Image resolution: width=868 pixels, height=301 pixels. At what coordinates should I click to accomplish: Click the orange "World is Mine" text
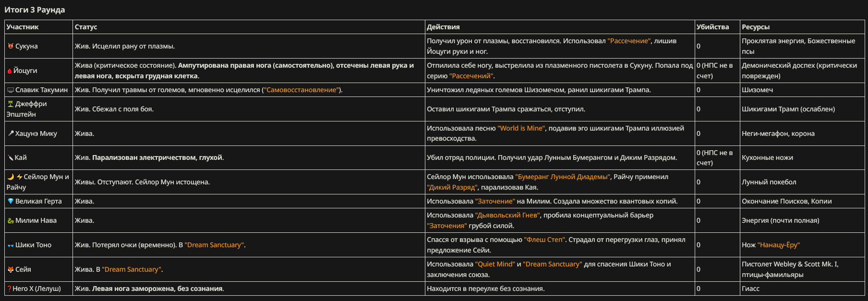coord(521,128)
